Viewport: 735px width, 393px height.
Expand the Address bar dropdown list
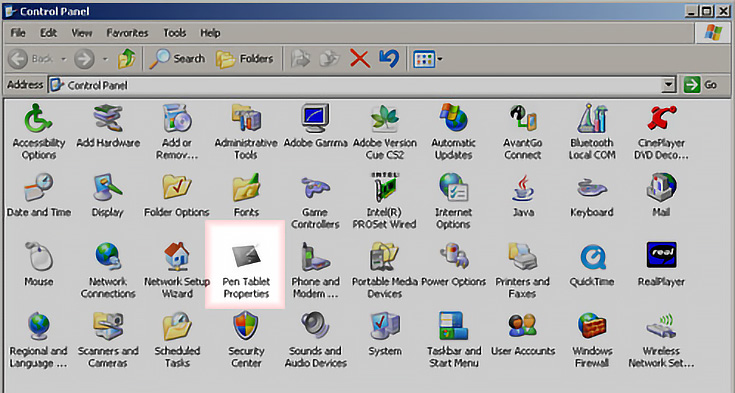(x=668, y=85)
